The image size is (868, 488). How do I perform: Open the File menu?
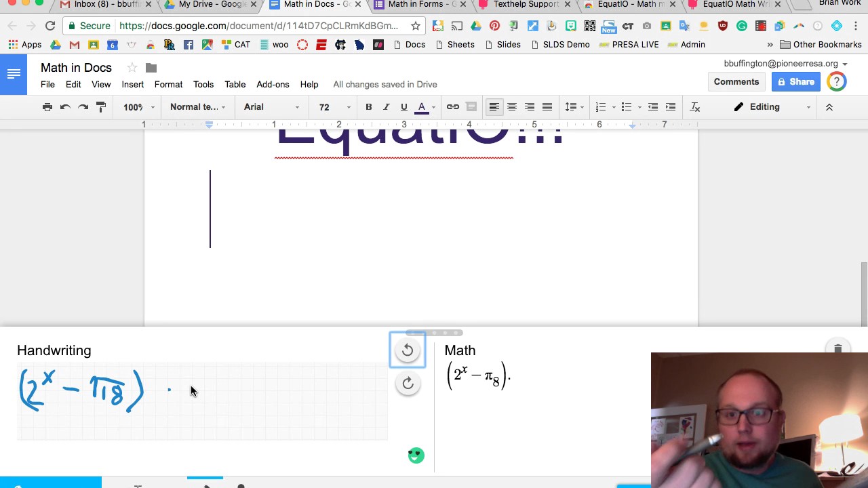click(47, 85)
